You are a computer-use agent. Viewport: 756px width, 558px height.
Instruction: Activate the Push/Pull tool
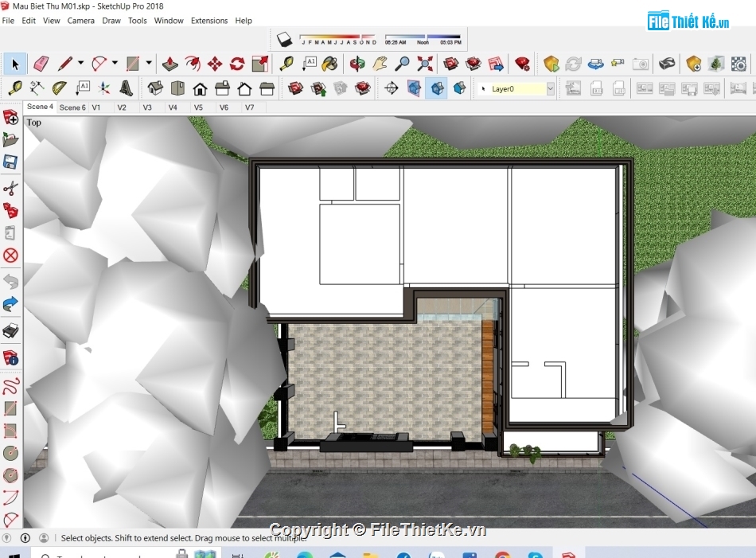click(x=170, y=64)
